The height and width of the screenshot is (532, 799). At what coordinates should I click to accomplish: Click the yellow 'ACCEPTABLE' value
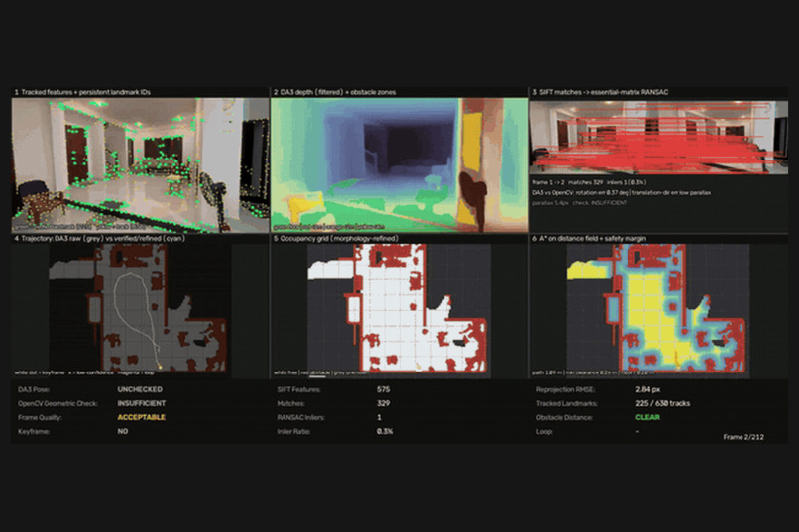pos(141,417)
